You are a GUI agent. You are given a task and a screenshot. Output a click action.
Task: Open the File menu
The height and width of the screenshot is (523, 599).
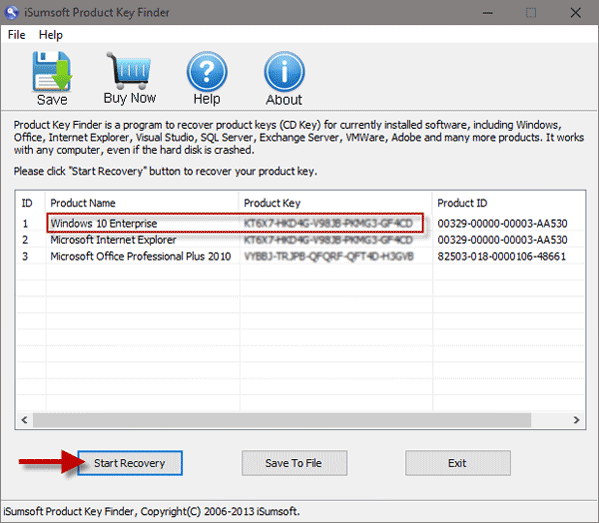pyautogui.click(x=16, y=35)
